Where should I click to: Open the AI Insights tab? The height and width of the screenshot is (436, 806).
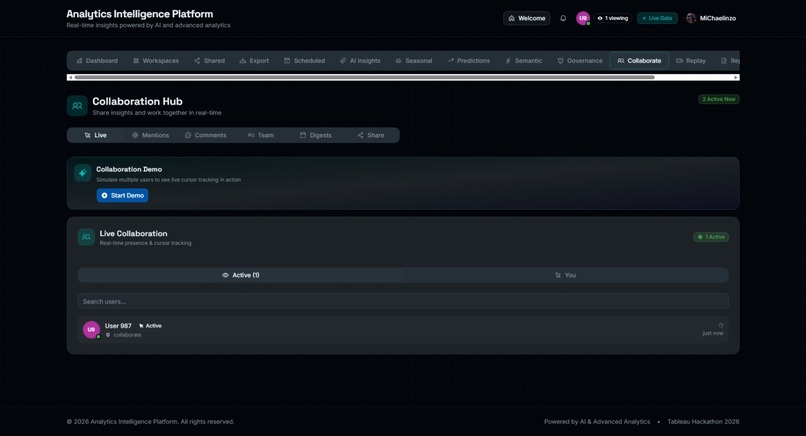pos(360,61)
